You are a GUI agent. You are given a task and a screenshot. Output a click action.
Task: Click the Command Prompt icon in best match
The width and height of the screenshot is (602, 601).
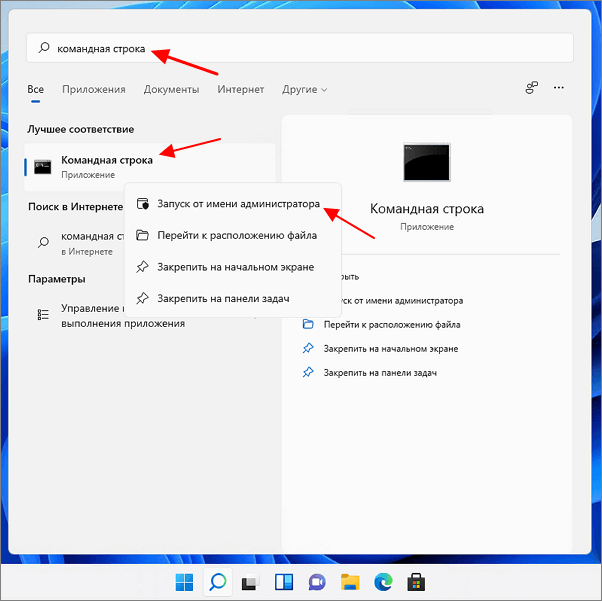click(43, 167)
